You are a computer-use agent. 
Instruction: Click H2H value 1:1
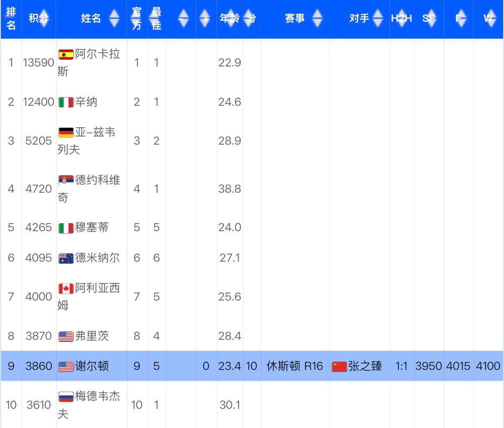click(x=402, y=367)
